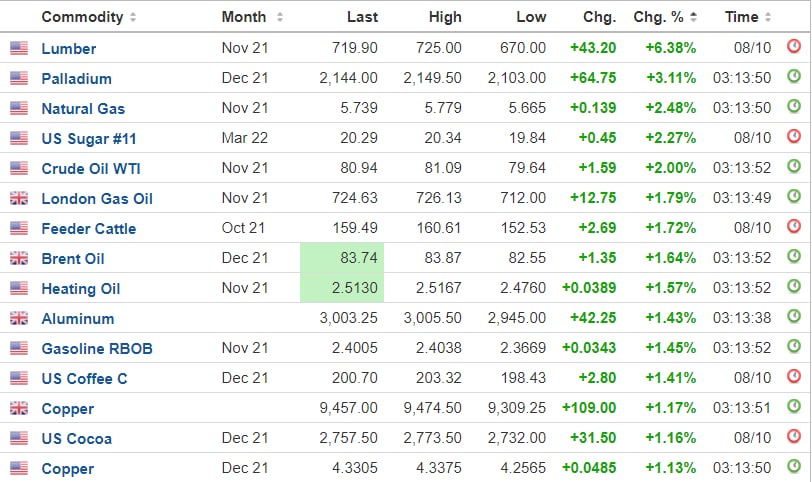
Task: Click the Oct 21 month for Feeder Cattle
Action: [243, 228]
